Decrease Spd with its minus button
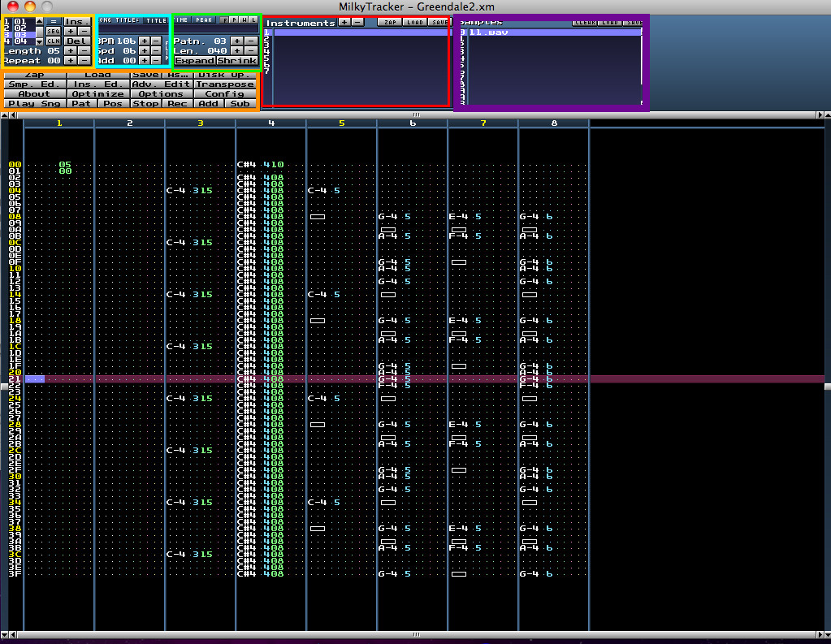The image size is (831, 644). (x=156, y=51)
